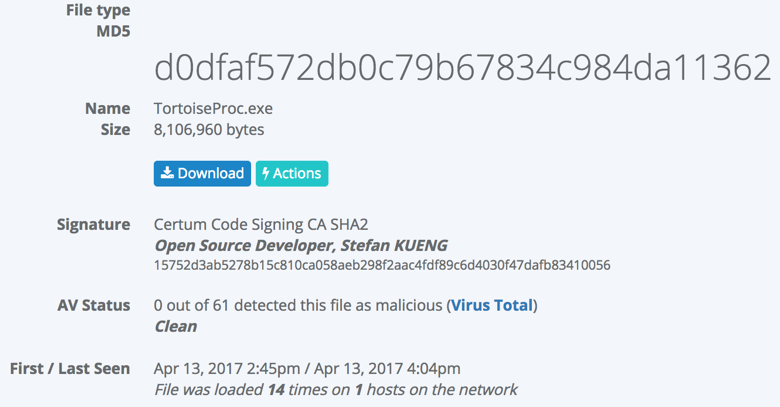Click the 8,106,960 bytes size value
The height and width of the screenshot is (407, 780).
click(x=209, y=129)
